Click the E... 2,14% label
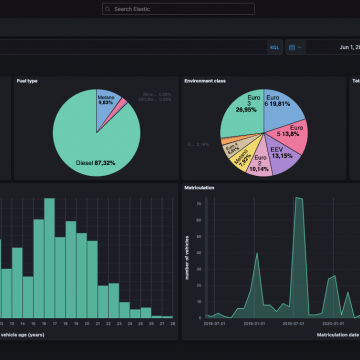This screenshot has width=360, height=360. pyautogui.click(x=198, y=144)
